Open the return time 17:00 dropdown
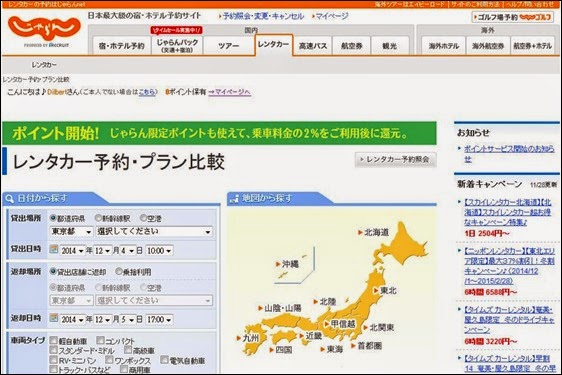 (159, 319)
